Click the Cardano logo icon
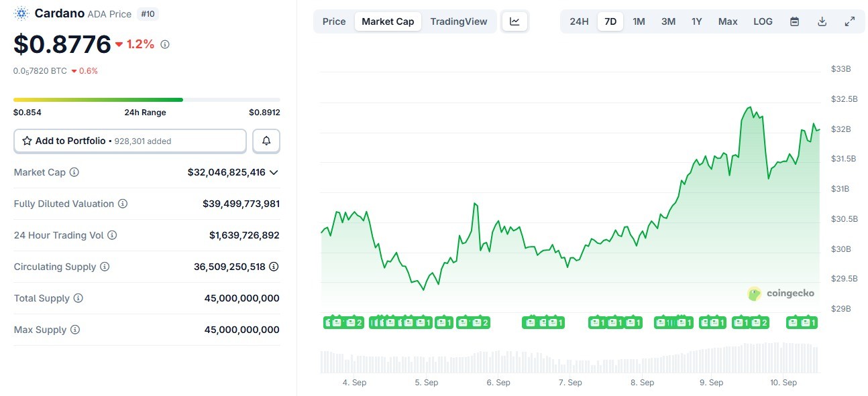The height and width of the screenshot is (396, 868). click(x=21, y=13)
